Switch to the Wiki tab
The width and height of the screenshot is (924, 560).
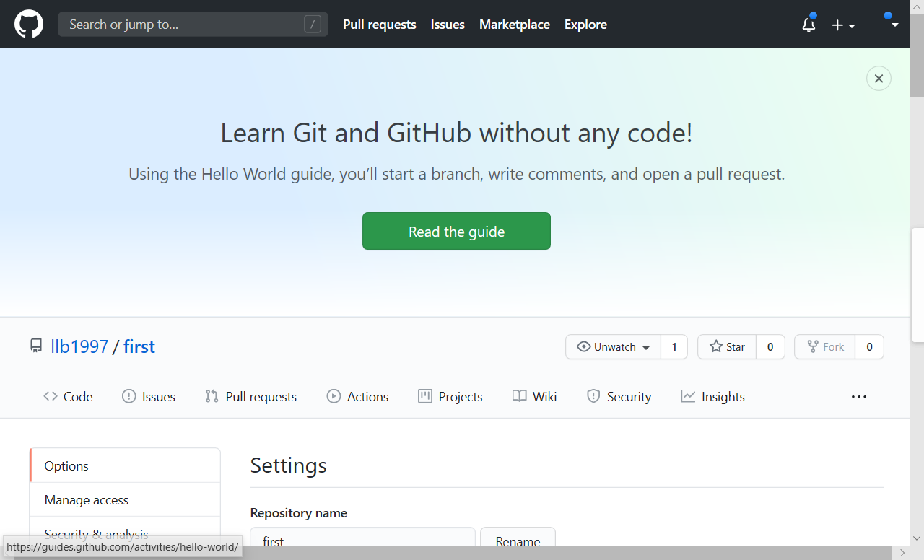pyautogui.click(x=535, y=396)
